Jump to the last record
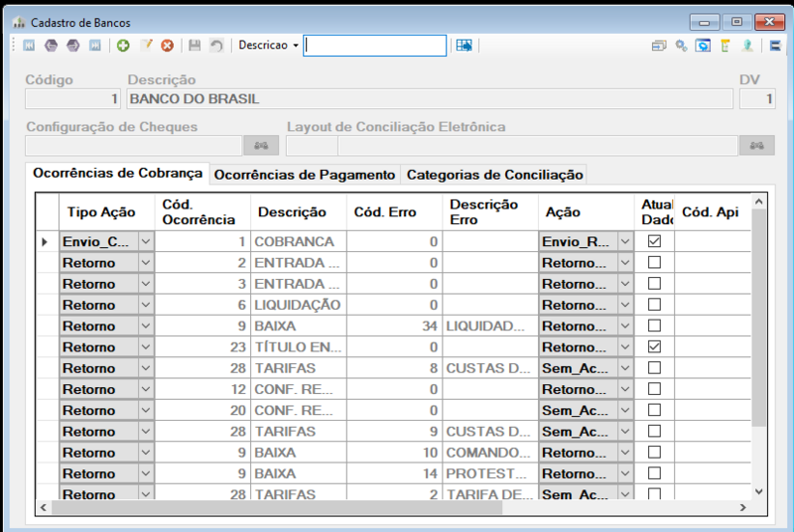The height and width of the screenshot is (532, 794). (x=94, y=46)
